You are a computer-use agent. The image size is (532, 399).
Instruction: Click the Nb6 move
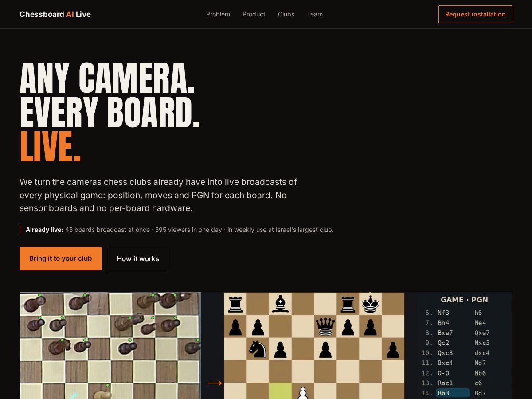tap(480, 373)
